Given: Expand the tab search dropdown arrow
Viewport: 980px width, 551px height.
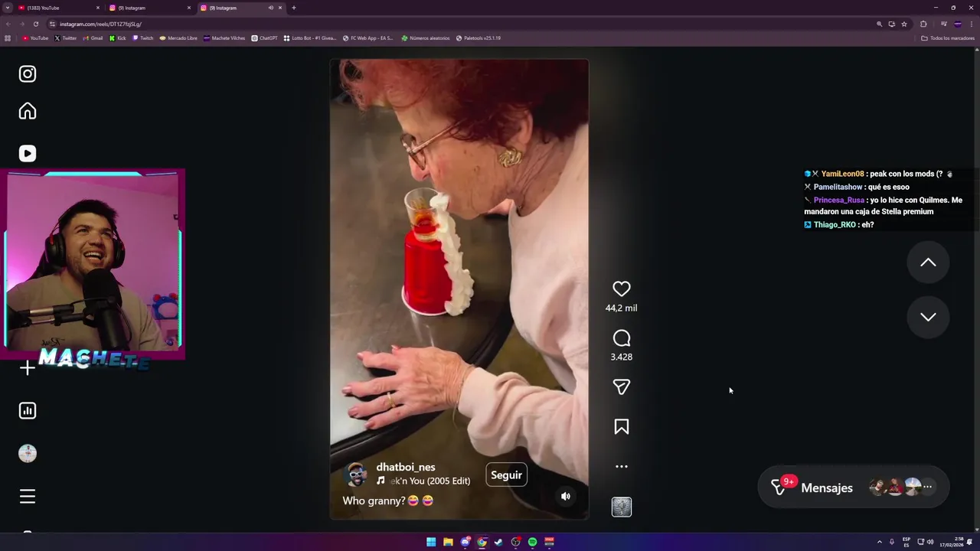Looking at the screenshot, I should pos(7,8).
